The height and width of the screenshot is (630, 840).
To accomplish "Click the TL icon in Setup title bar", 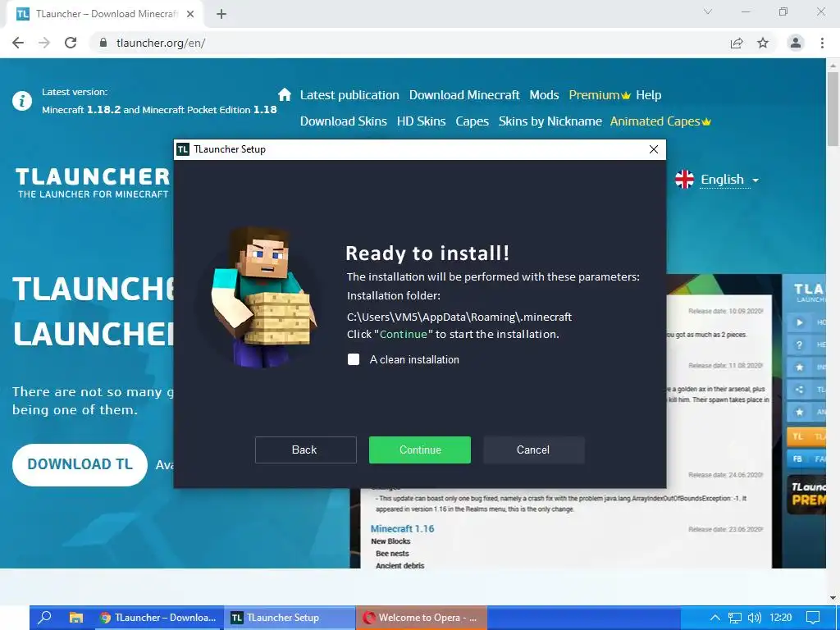I will (x=183, y=149).
